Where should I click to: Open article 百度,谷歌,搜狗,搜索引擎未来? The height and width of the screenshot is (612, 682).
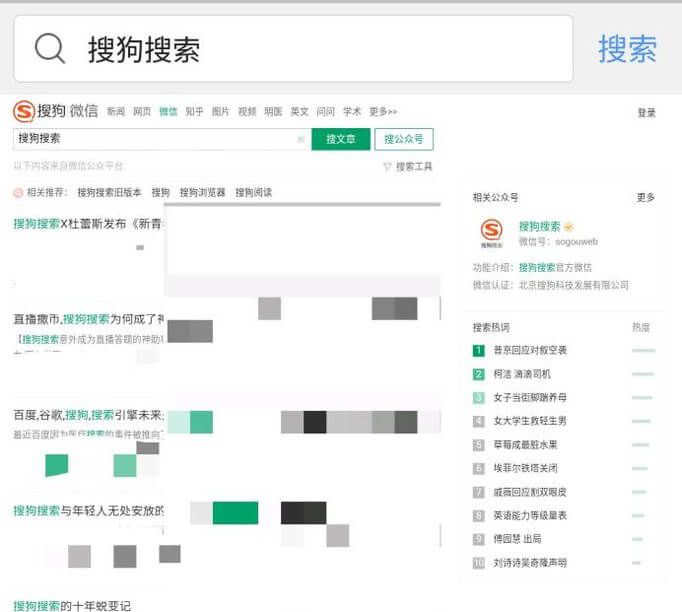(x=89, y=415)
